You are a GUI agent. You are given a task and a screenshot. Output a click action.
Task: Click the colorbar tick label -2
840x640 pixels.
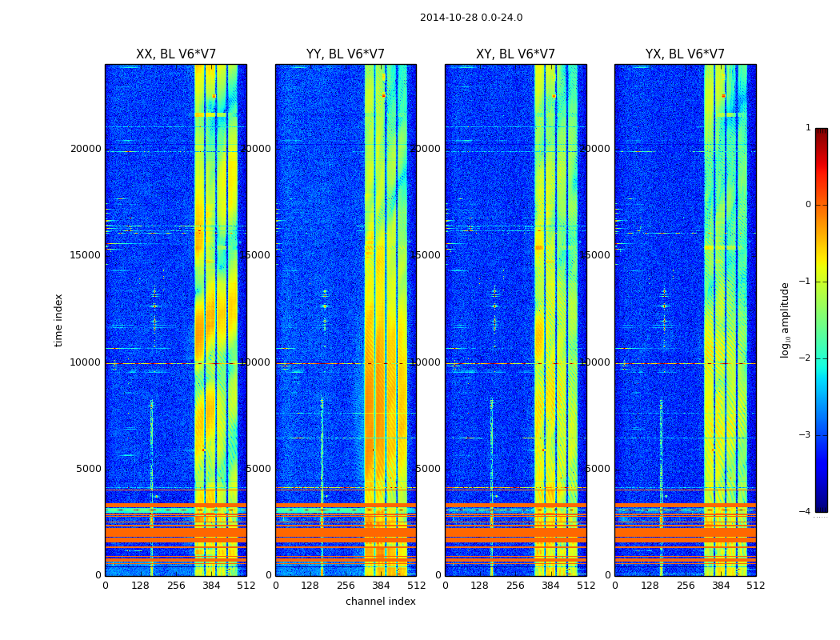coord(806,358)
